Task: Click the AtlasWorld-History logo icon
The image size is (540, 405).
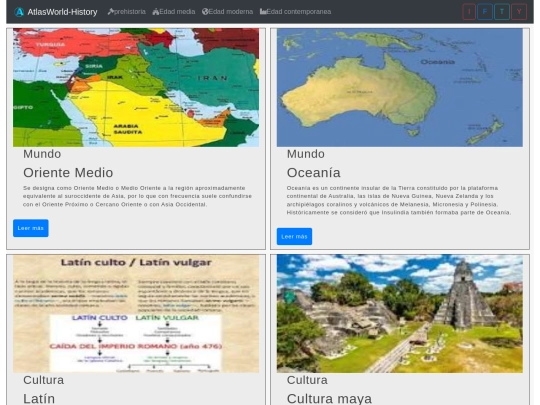Action: [19, 12]
